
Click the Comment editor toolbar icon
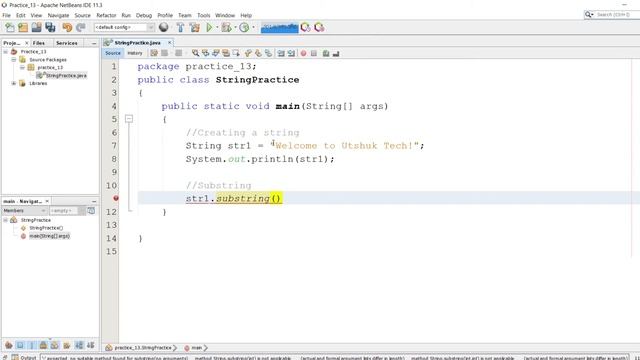pyautogui.click(x=326, y=53)
